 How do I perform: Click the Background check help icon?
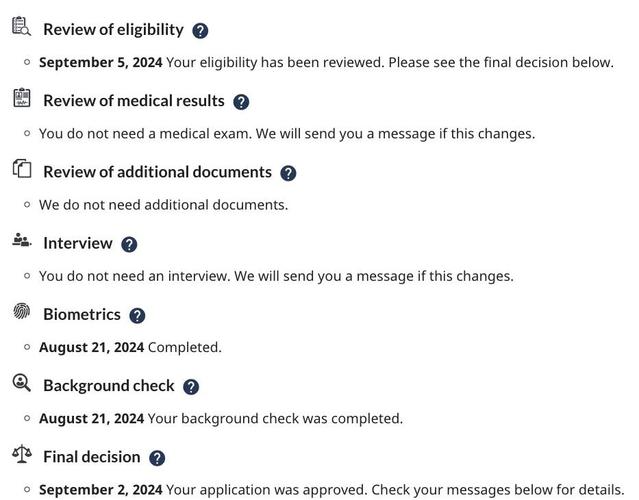pos(191,387)
